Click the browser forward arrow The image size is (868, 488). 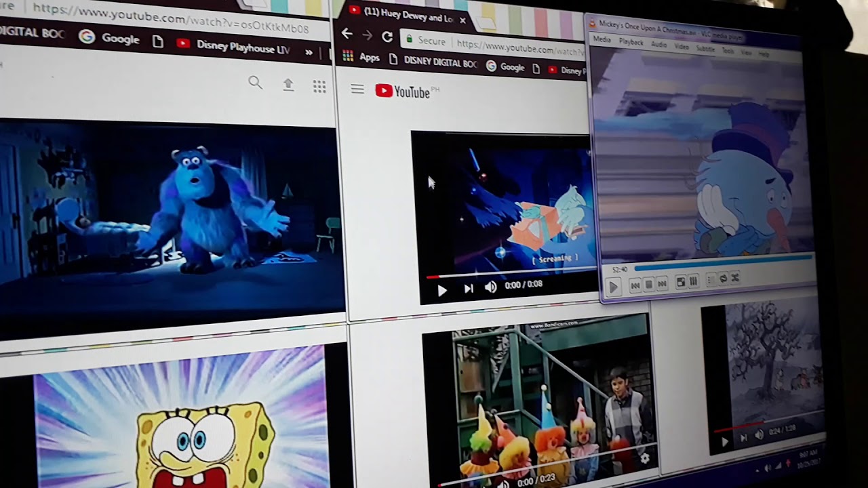(x=367, y=35)
